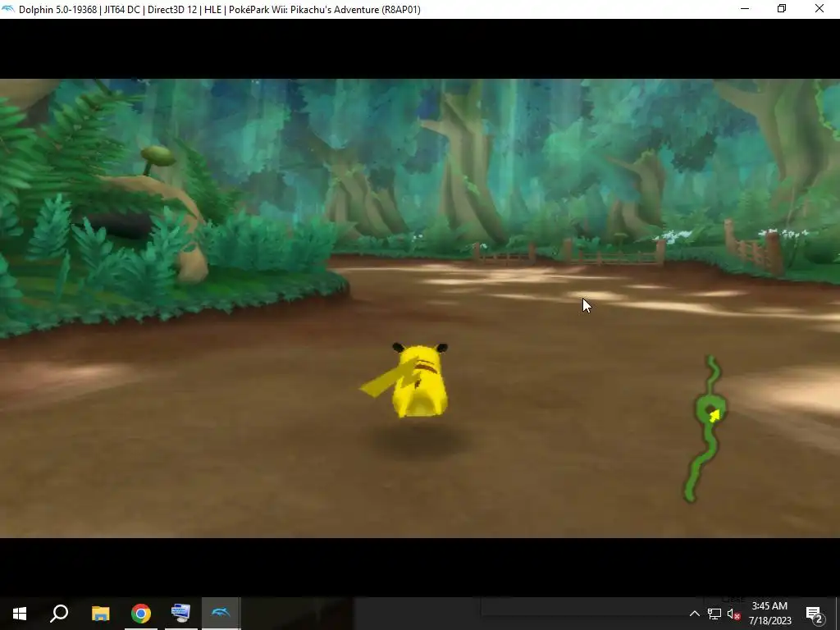The image size is (840, 630).
Task: Open clock showing 3:45 AM
Action: click(x=769, y=614)
